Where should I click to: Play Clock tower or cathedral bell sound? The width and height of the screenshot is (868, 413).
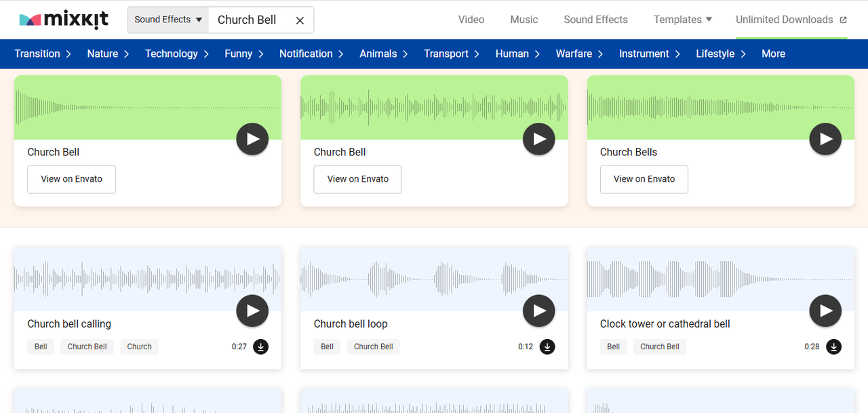click(x=825, y=311)
